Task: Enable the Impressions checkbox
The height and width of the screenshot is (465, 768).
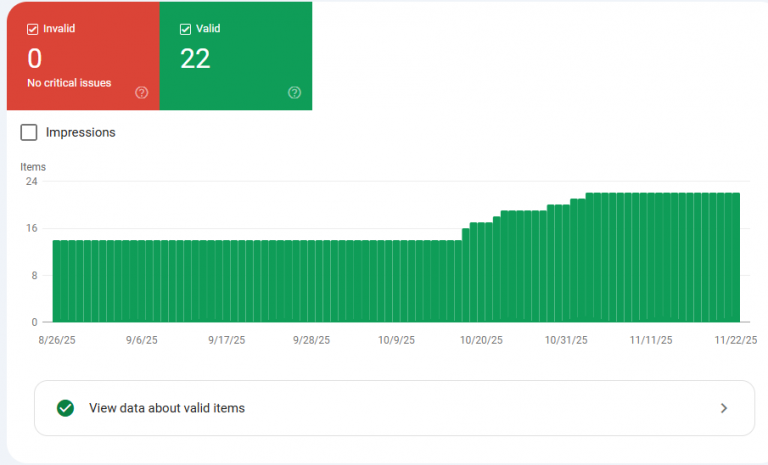Action: (x=29, y=132)
